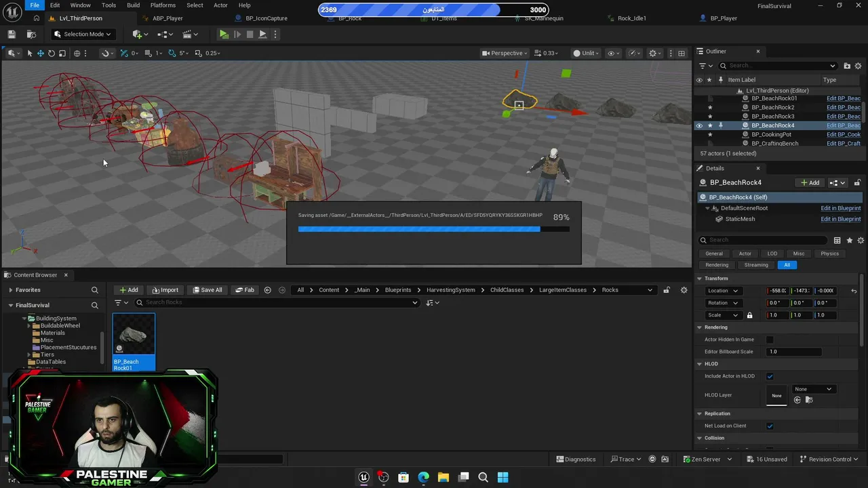Screen dimensions: 868x488
Task: Expand the BuildableWheel folder
Action: coord(29,326)
